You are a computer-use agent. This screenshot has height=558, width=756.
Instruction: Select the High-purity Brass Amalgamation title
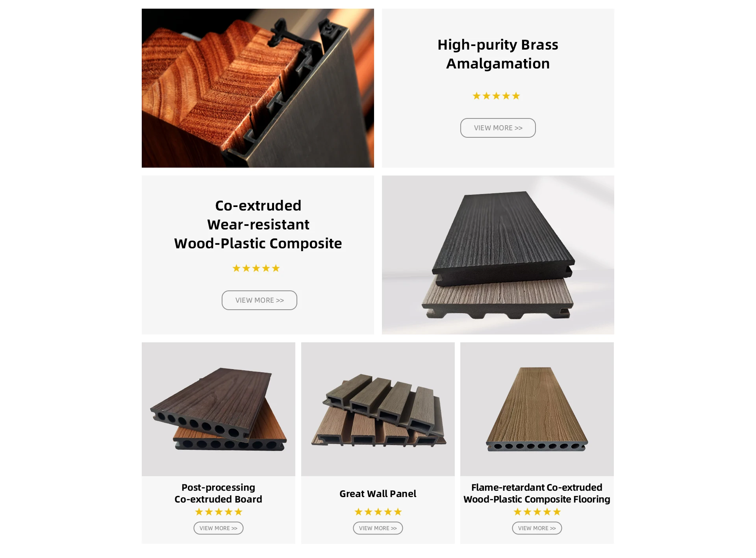click(498, 54)
